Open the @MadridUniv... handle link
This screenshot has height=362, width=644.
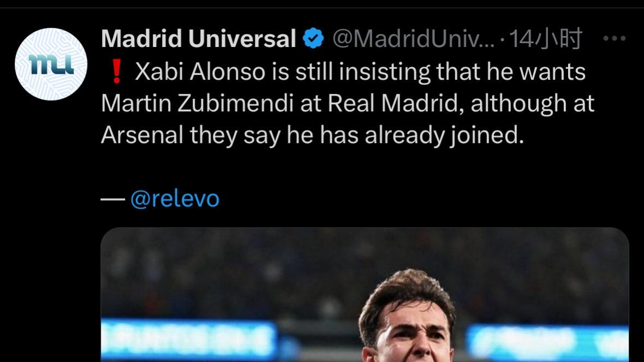[413, 39]
